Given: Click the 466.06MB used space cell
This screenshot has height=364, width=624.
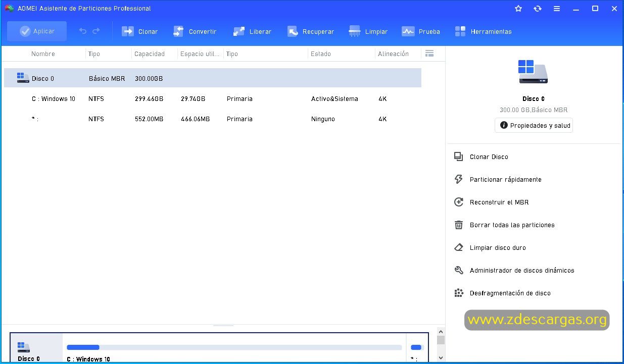Looking at the screenshot, I should 195,119.
